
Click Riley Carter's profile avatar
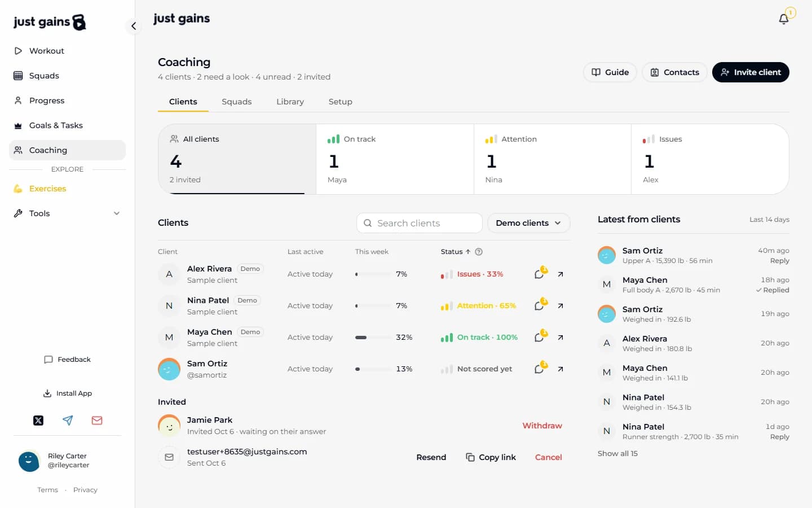point(29,461)
